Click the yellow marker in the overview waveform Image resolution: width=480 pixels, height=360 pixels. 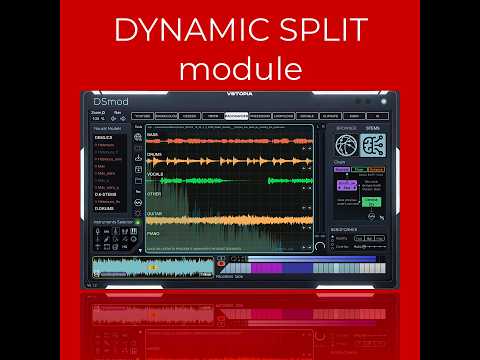click(152, 268)
